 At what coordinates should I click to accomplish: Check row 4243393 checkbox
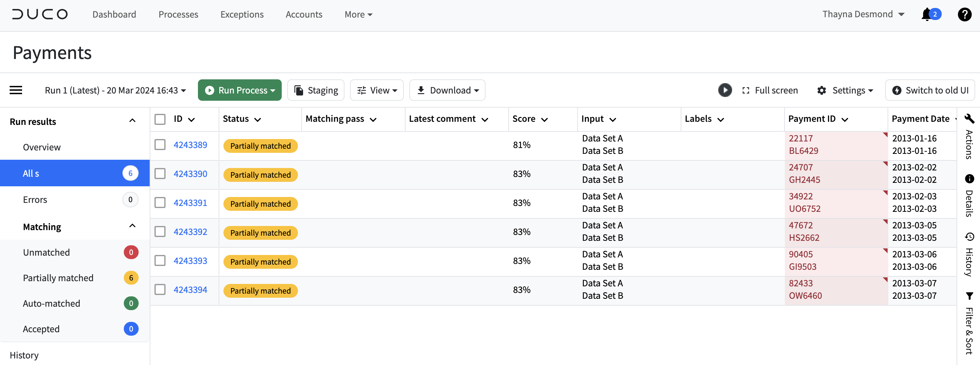coord(160,261)
